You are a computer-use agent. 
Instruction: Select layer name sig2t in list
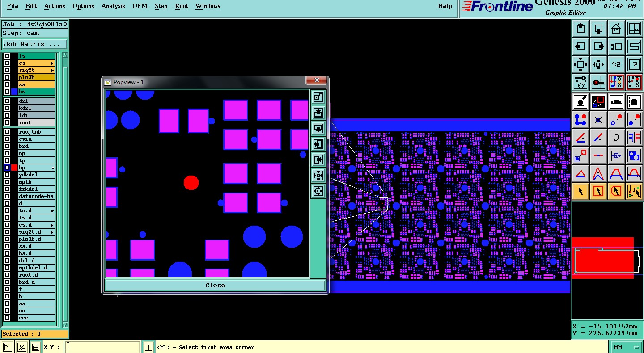[36, 70]
